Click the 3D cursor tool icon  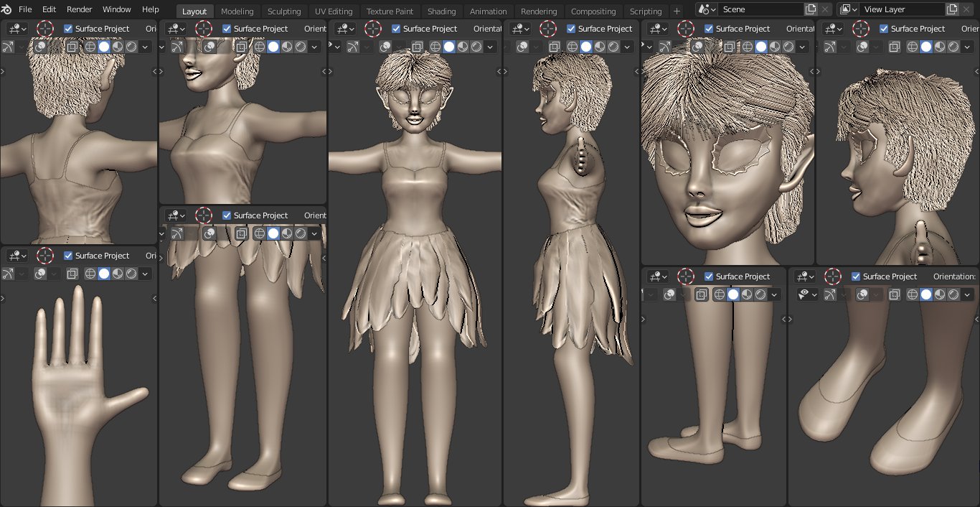pos(372,29)
